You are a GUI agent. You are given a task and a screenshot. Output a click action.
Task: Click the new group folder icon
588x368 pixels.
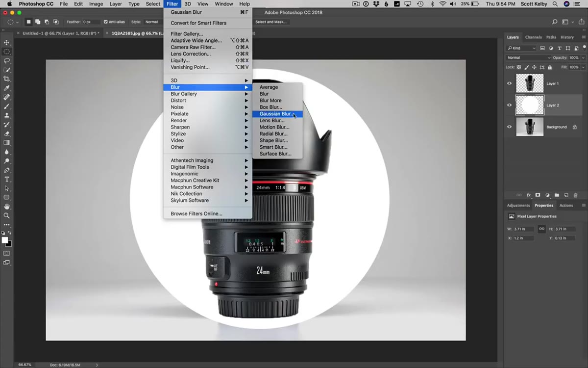point(557,195)
